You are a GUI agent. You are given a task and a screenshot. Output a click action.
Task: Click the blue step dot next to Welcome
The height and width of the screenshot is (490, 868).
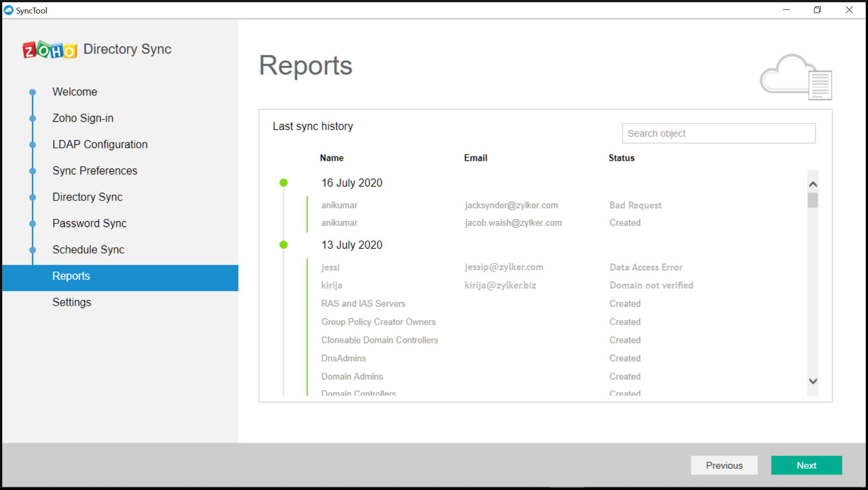click(32, 92)
